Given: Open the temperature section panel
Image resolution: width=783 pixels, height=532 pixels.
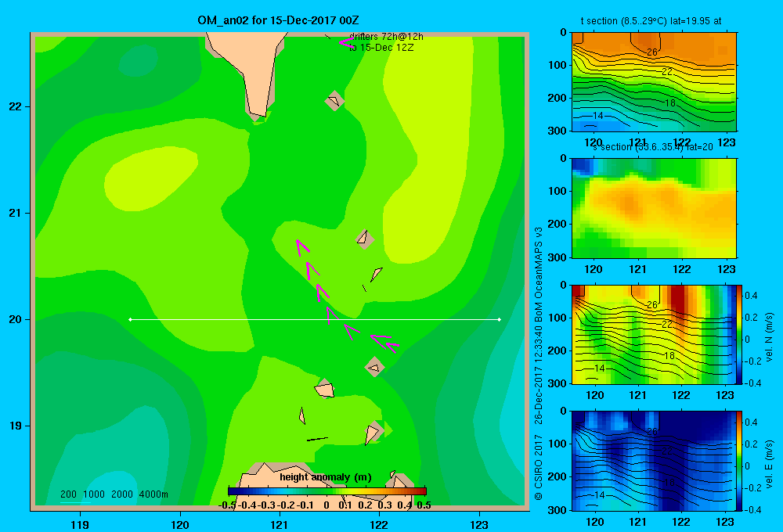Looking at the screenshot, I should click(x=654, y=81).
